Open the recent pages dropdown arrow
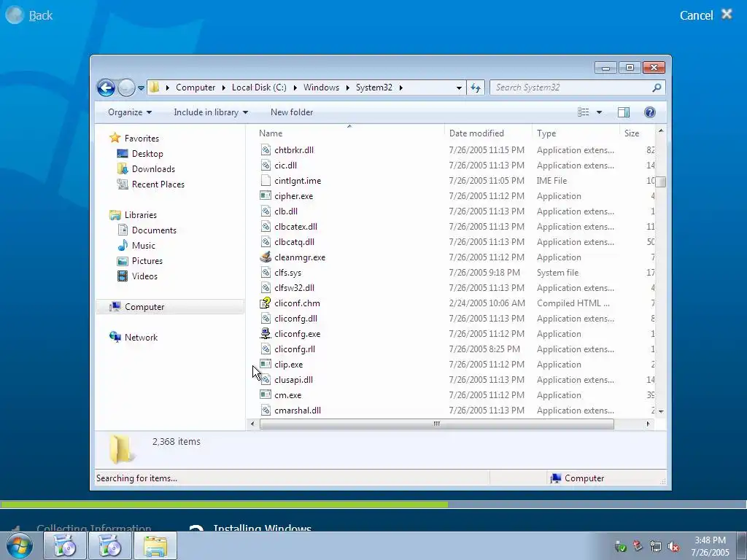Screen dimensions: 747x560 click(141, 88)
